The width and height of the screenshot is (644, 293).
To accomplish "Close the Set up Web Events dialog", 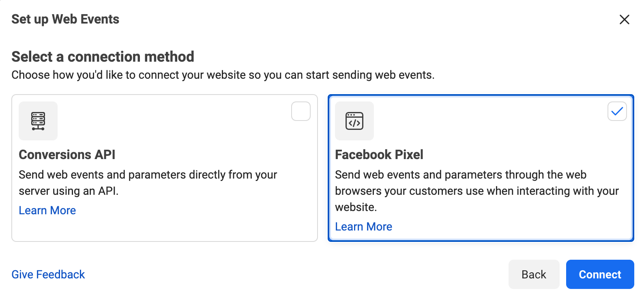I will pos(625,19).
